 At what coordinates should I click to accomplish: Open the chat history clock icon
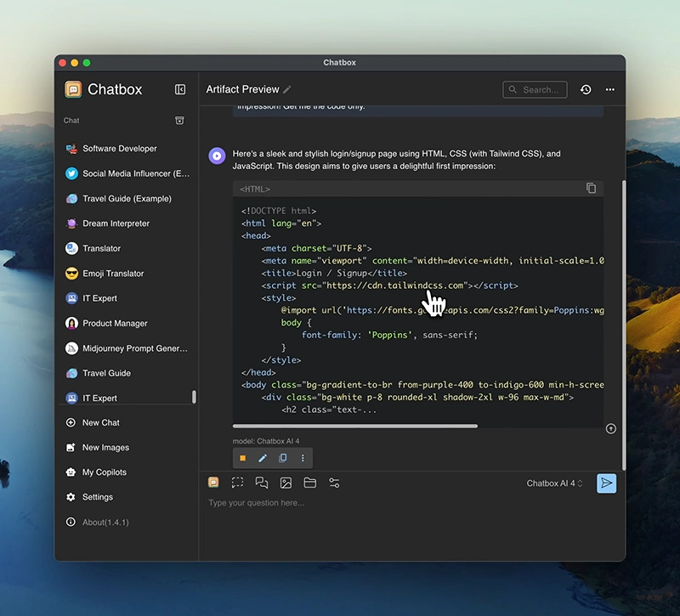tap(586, 90)
